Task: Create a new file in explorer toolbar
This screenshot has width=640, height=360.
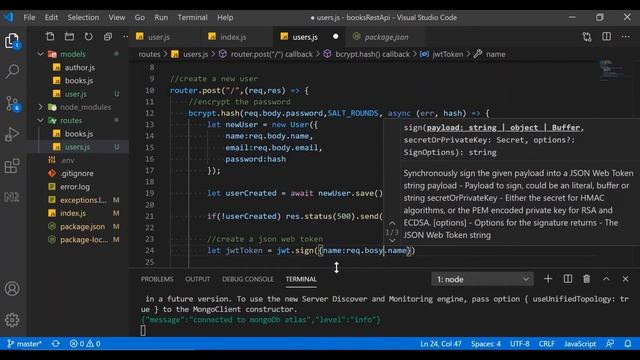Action: pos(50,37)
